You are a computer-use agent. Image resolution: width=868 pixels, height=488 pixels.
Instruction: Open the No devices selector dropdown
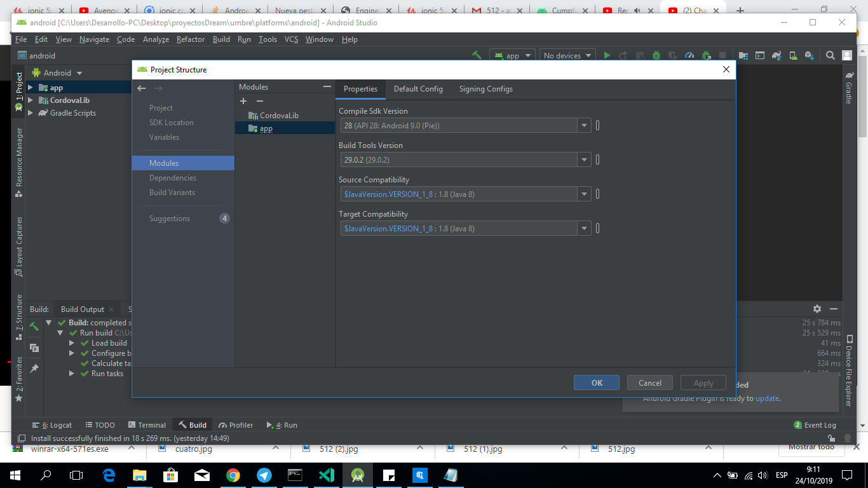point(567,55)
